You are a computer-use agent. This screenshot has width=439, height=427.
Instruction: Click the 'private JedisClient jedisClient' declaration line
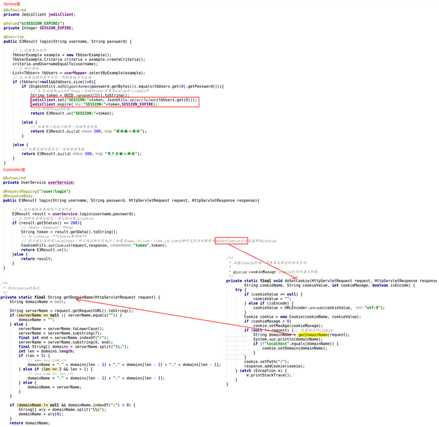coord(39,15)
